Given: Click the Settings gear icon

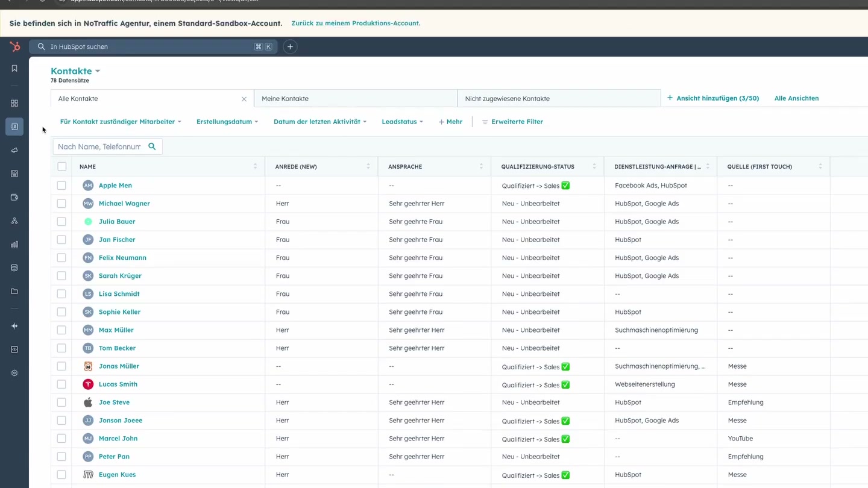Looking at the screenshot, I should click(x=14, y=372).
